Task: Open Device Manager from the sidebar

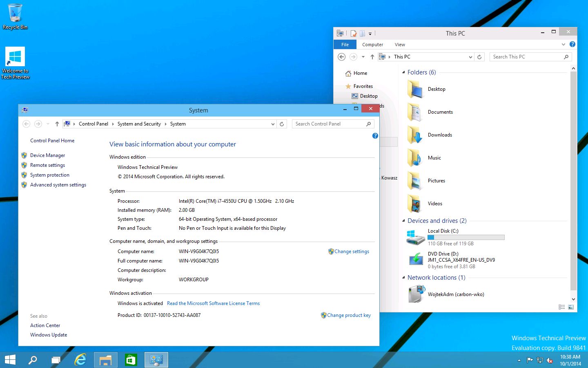Action: [47, 155]
